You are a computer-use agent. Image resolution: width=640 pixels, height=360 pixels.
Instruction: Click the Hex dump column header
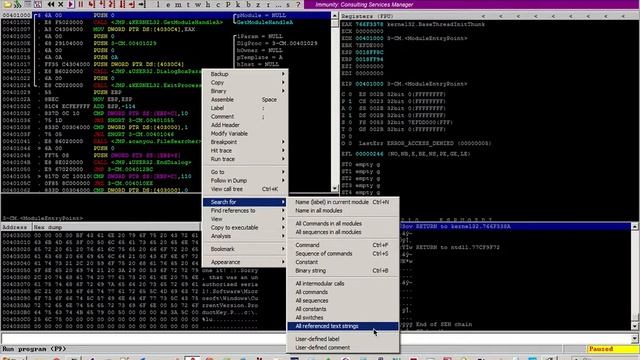click(x=116, y=227)
